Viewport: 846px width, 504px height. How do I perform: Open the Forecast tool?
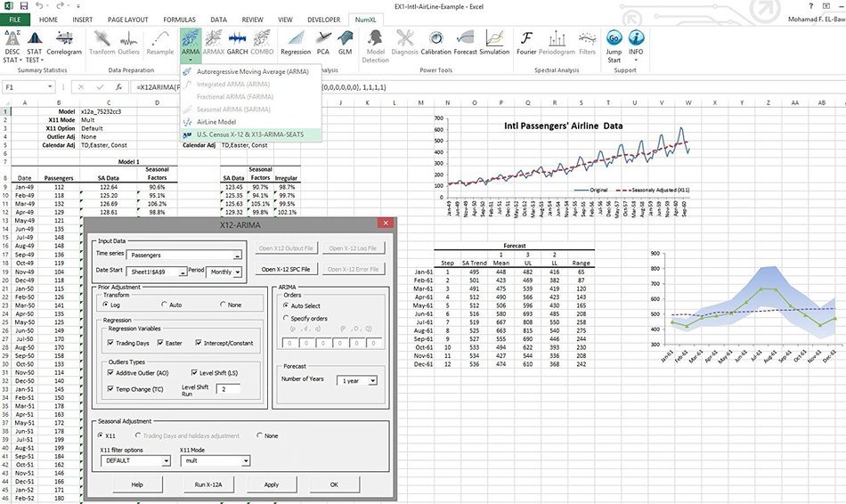pos(465,43)
